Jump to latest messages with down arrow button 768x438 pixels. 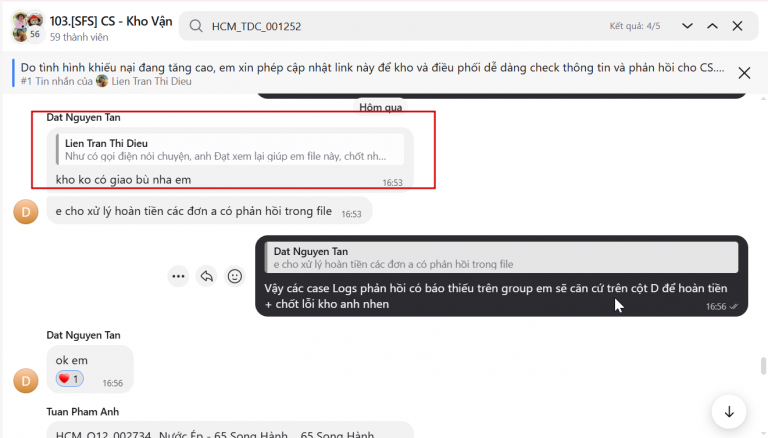pos(729,412)
